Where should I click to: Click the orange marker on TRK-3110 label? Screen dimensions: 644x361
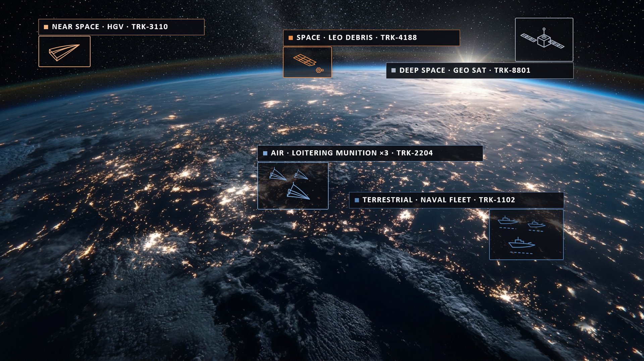[x=46, y=27]
